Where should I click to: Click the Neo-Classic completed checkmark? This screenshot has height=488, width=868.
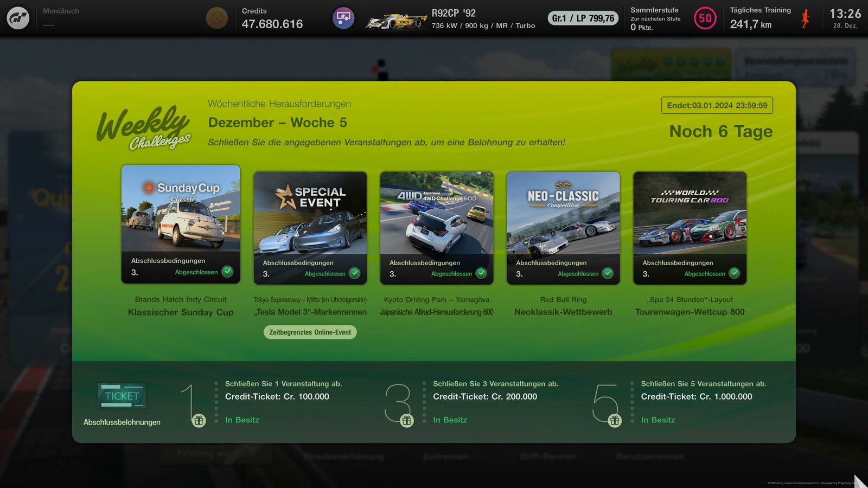point(608,273)
